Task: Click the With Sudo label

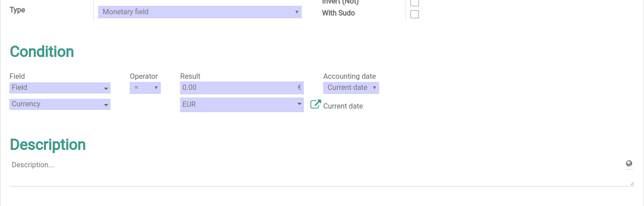Action: (x=338, y=13)
